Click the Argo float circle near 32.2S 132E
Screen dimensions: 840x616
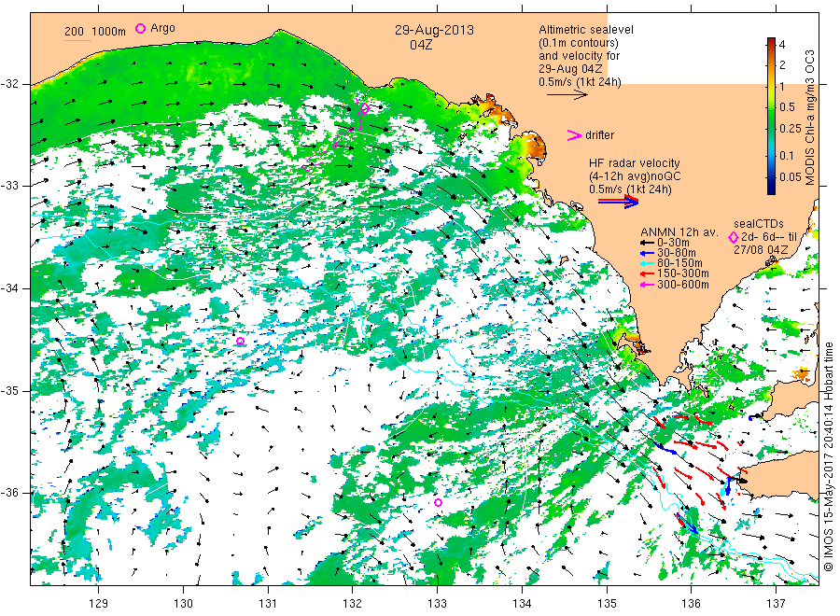(x=365, y=108)
